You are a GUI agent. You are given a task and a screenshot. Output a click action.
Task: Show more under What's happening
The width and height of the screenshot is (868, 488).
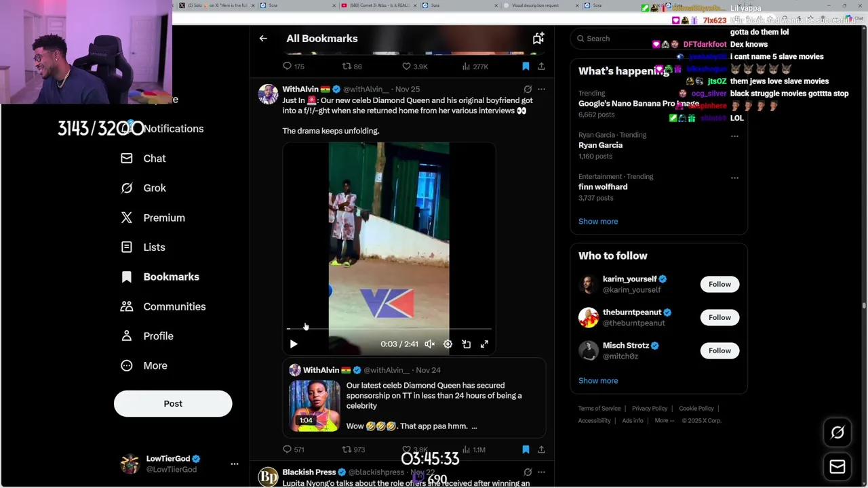tap(598, 222)
